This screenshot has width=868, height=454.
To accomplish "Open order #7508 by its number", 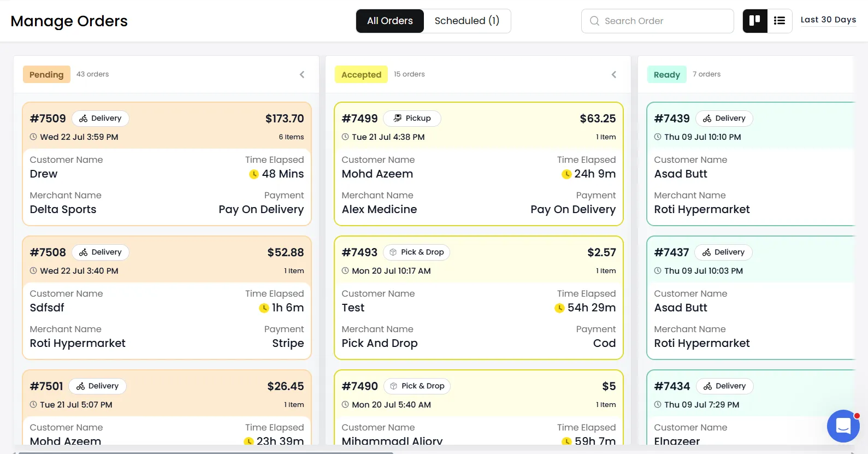I will [x=48, y=252].
